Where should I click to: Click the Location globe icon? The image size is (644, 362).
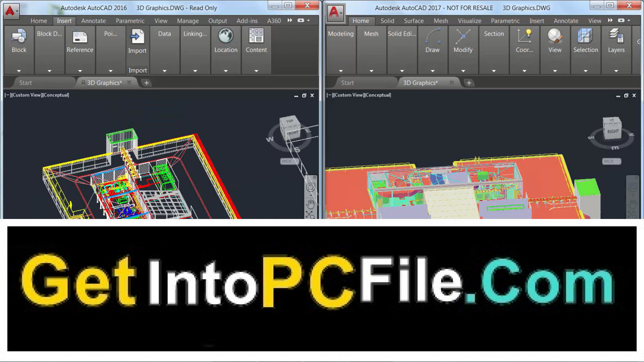tap(226, 36)
